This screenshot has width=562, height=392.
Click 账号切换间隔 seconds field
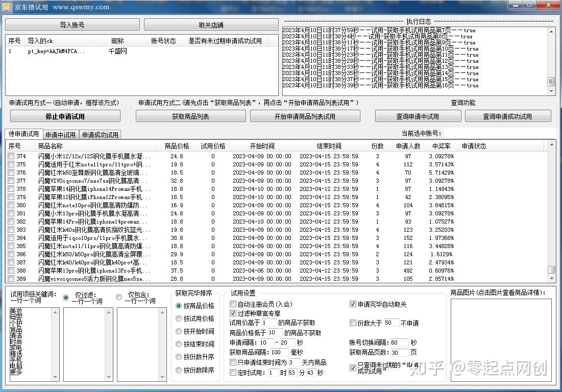[x=399, y=342]
